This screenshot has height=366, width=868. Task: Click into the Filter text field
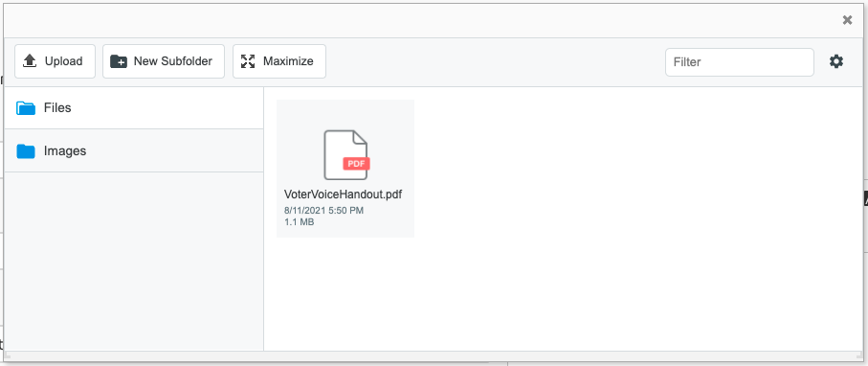(740, 61)
